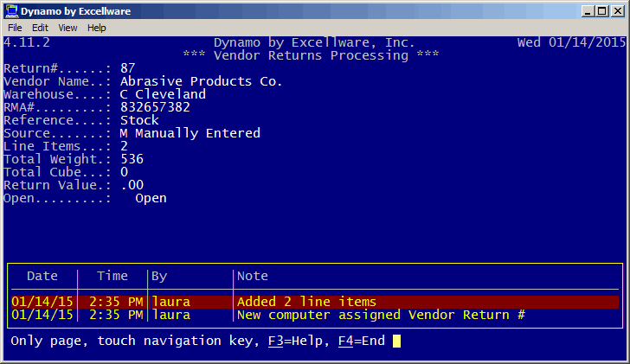Click the Time column header
Image resolution: width=630 pixels, height=364 pixels.
(112, 276)
